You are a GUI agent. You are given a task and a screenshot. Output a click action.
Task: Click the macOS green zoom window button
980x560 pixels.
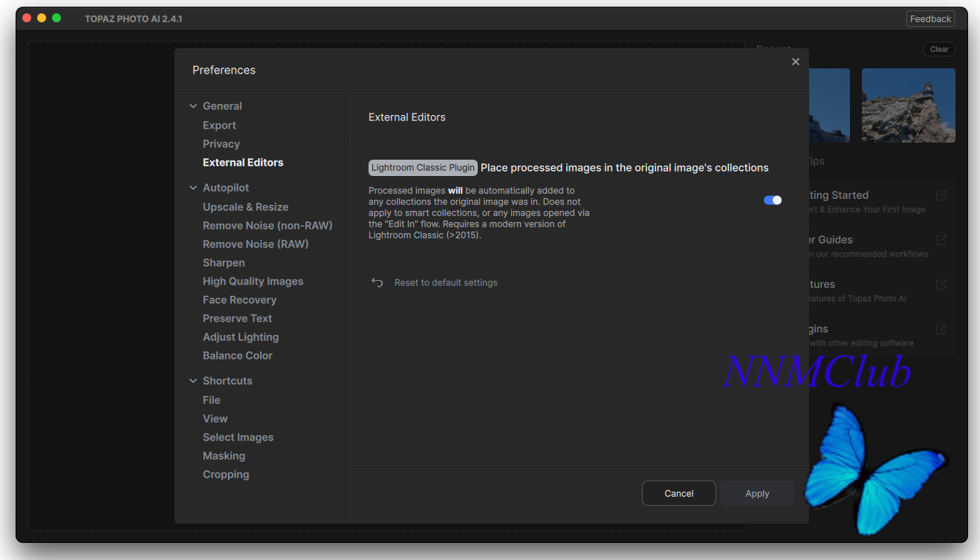click(x=56, y=18)
